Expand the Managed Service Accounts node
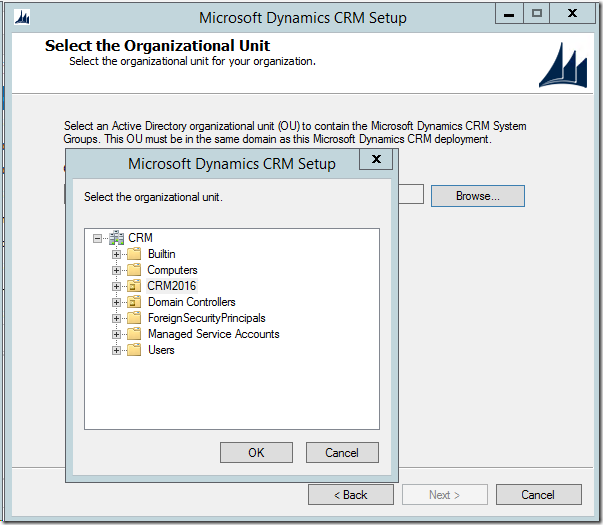Viewport: 603px width, 525px height. coord(116,334)
